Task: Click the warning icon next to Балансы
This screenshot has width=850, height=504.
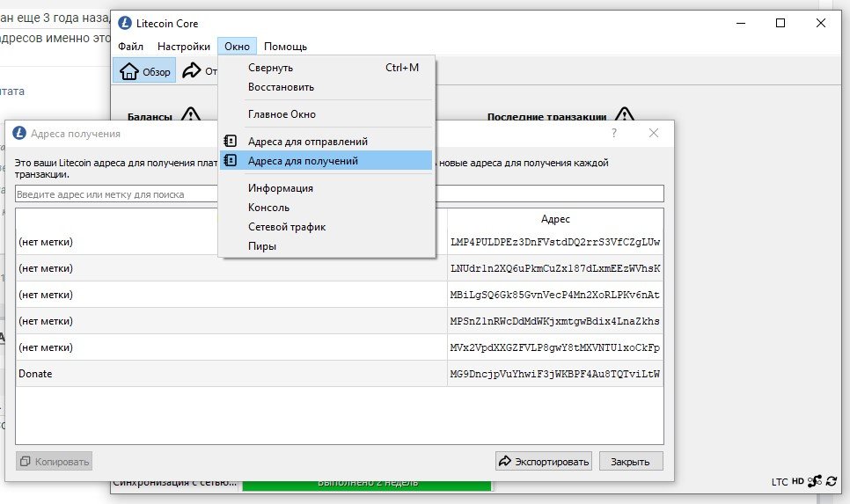Action: (190, 115)
